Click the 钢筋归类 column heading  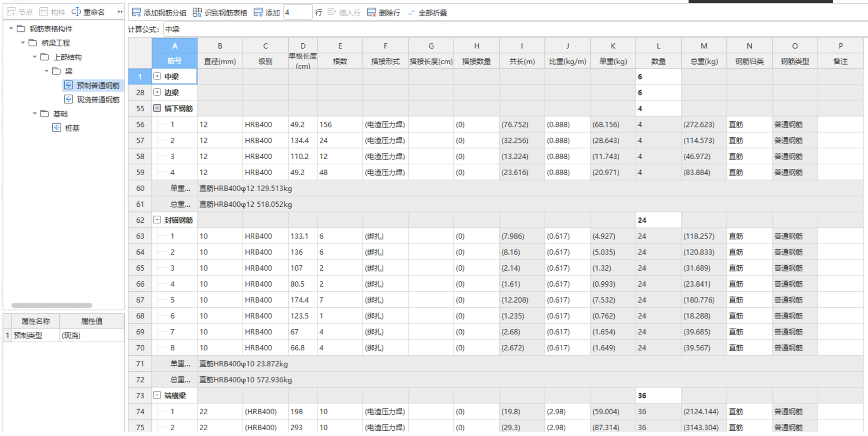tap(750, 61)
